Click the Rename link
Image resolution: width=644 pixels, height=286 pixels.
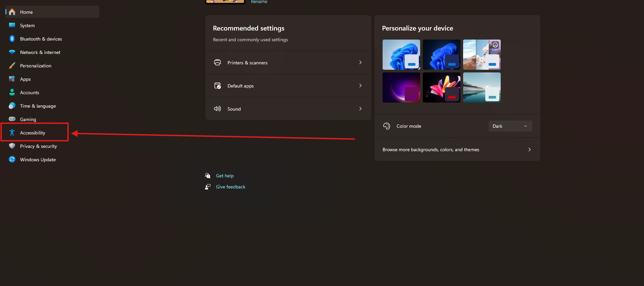pyautogui.click(x=259, y=2)
